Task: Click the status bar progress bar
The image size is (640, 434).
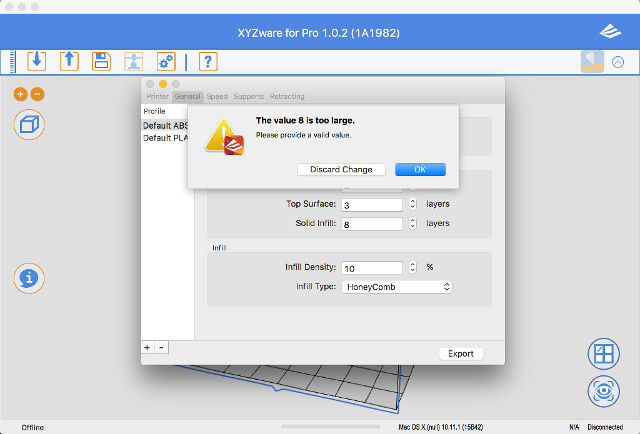Action: (x=330, y=427)
